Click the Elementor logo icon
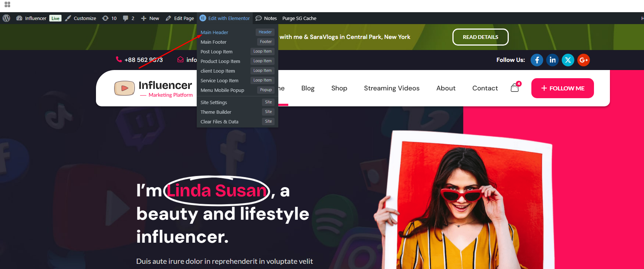 tap(203, 18)
